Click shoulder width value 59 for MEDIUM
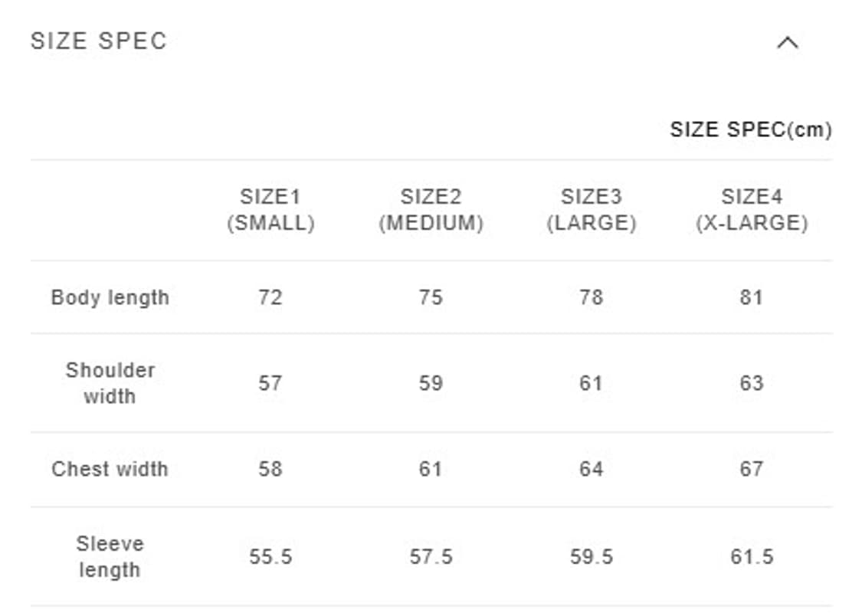This screenshot has height=616, width=862. point(431,383)
